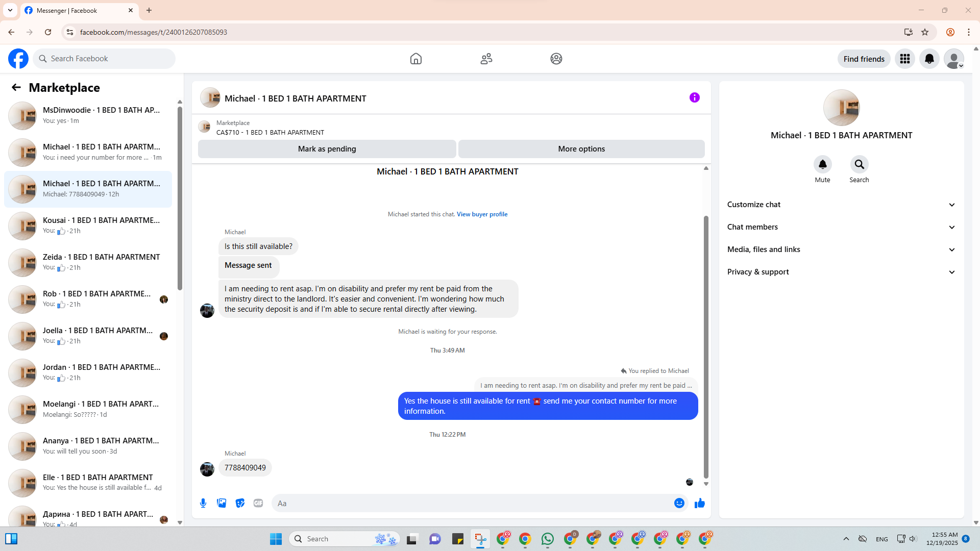Open conversation information purple icon

tap(694, 97)
